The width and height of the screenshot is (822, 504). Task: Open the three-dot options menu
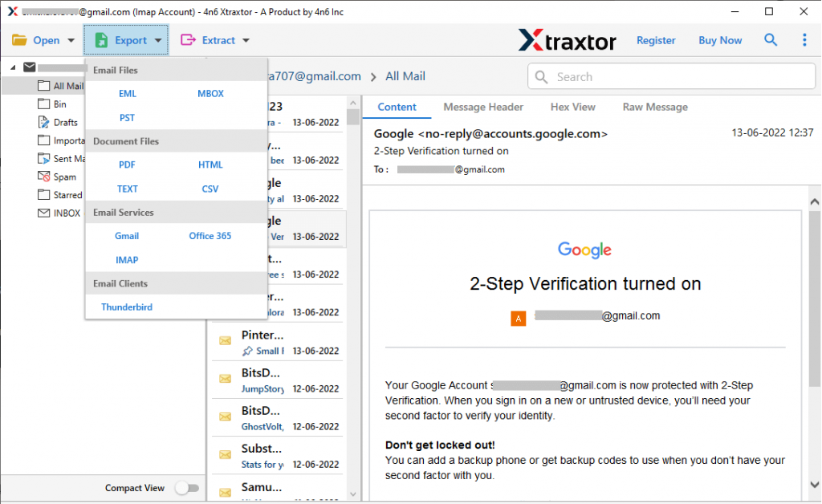[805, 39]
